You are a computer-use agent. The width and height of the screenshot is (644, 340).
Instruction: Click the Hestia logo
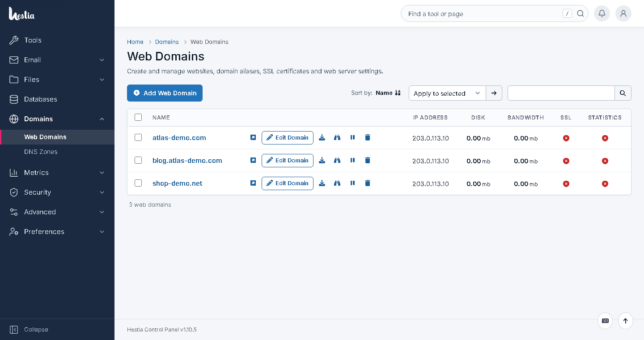[x=21, y=14]
